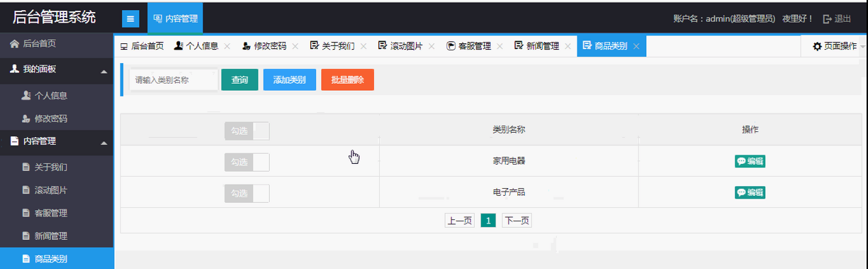The width and height of the screenshot is (868, 269).
Task: Switch to the 新闻管理 page tab
Action: click(x=536, y=46)
